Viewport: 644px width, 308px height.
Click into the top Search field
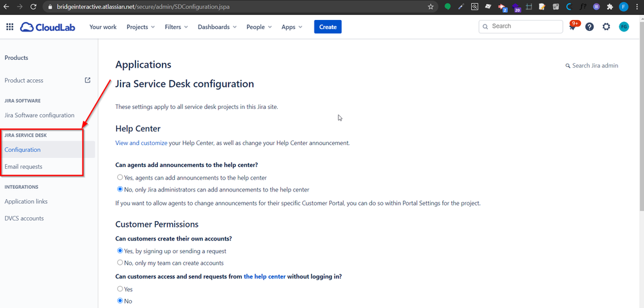tap(521, 26)
